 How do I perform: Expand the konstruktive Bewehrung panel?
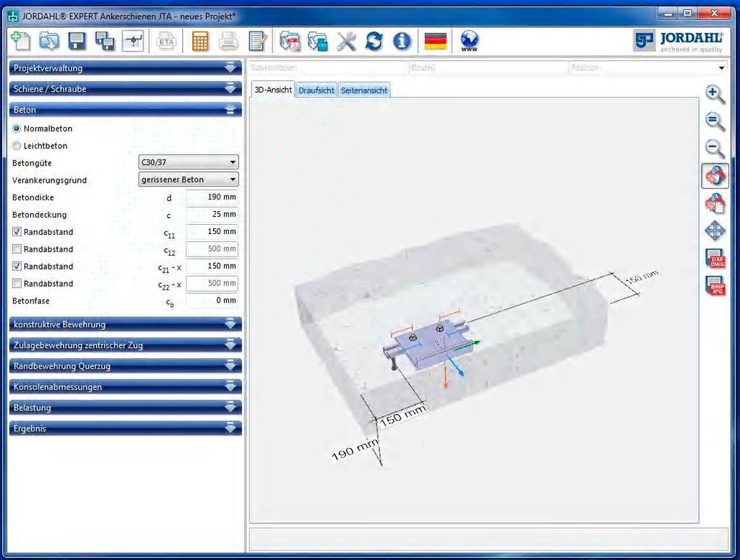point(126,324)
